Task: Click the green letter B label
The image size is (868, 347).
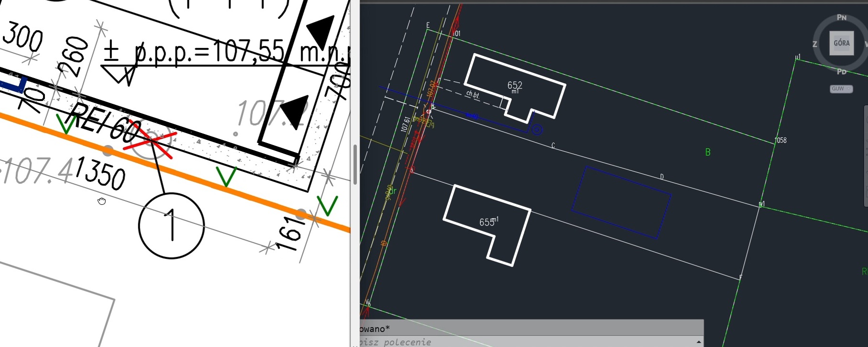Action: (x=708, y=152)
